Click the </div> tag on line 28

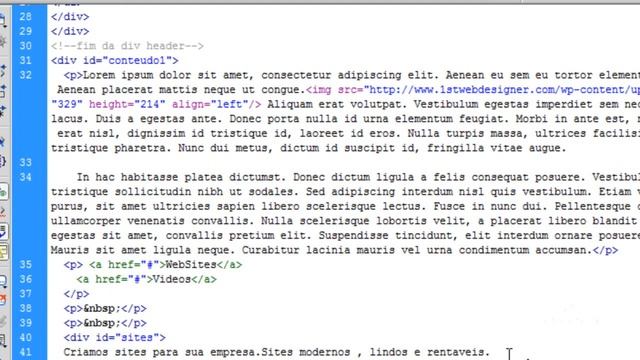coord(70,17)
